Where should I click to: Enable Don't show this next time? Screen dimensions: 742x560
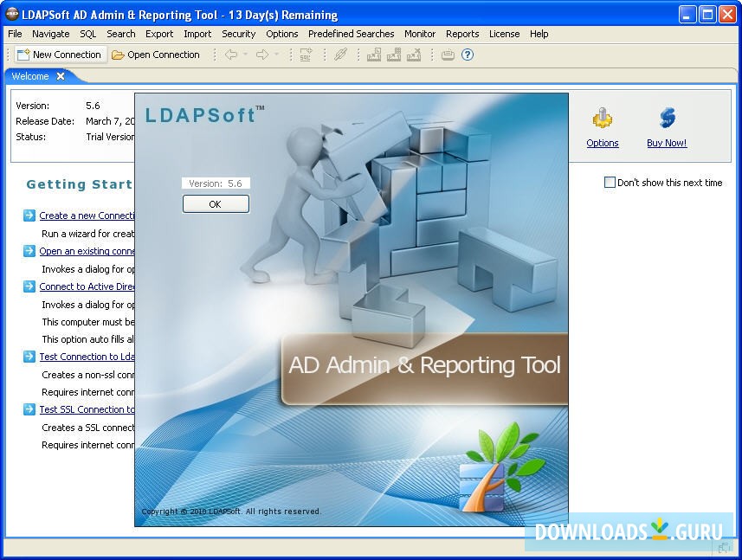(x=610, y=182)
